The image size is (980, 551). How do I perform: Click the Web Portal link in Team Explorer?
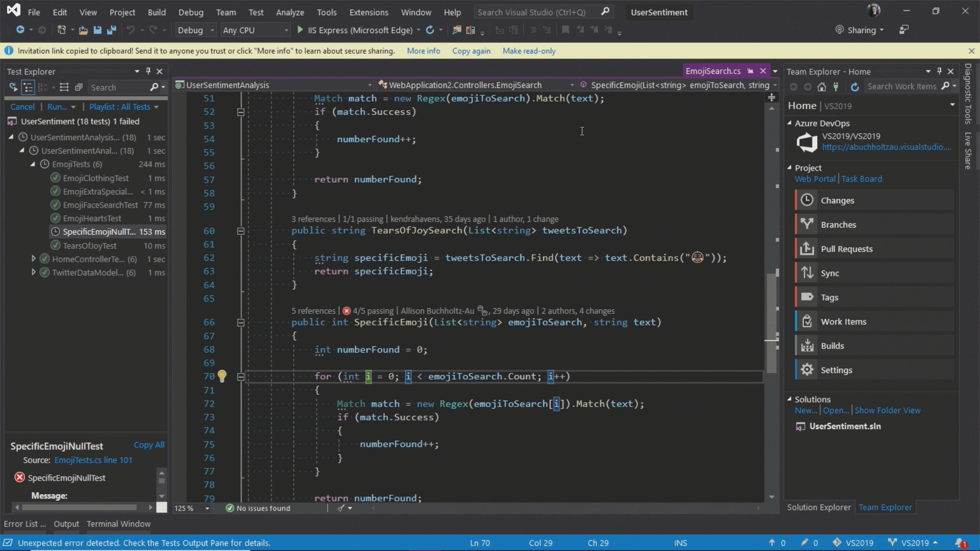[814, 179]
